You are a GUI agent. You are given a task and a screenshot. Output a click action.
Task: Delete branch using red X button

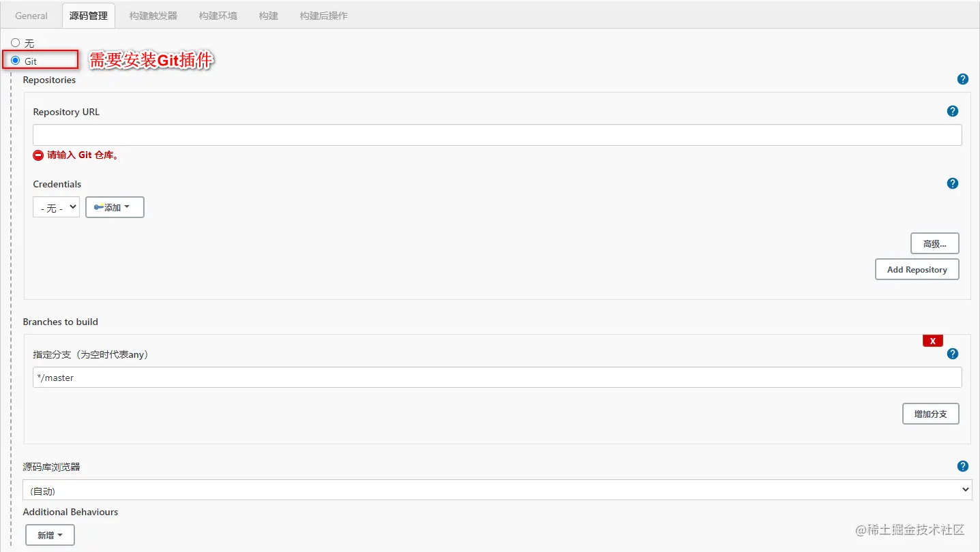point(932,341)
